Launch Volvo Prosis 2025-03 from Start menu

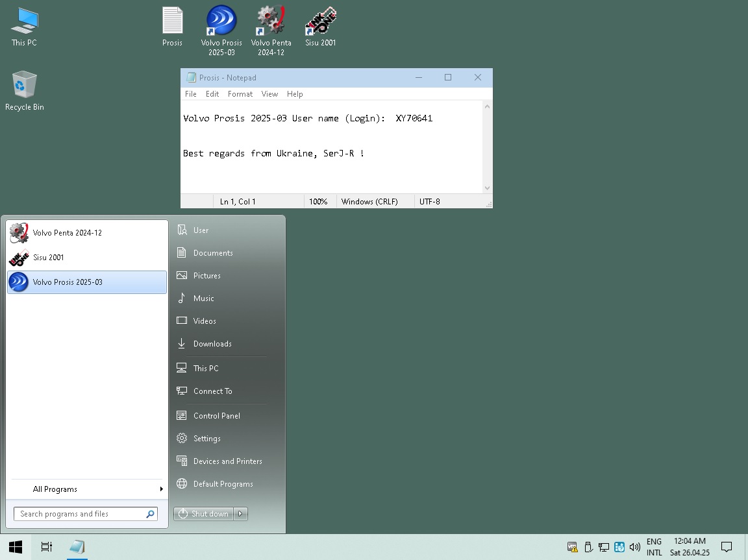87,282
